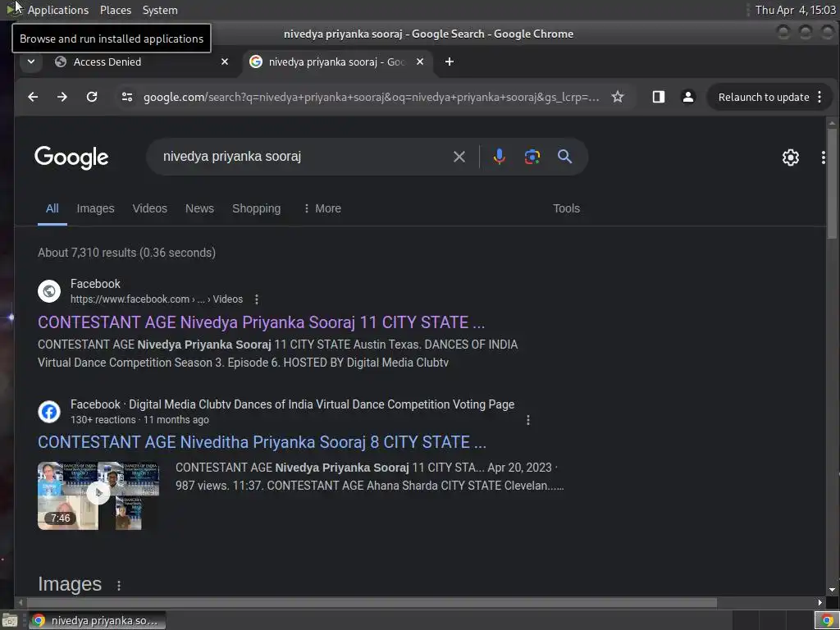Click the search text field
Screen dimensions: 840x630
(303, 157)
